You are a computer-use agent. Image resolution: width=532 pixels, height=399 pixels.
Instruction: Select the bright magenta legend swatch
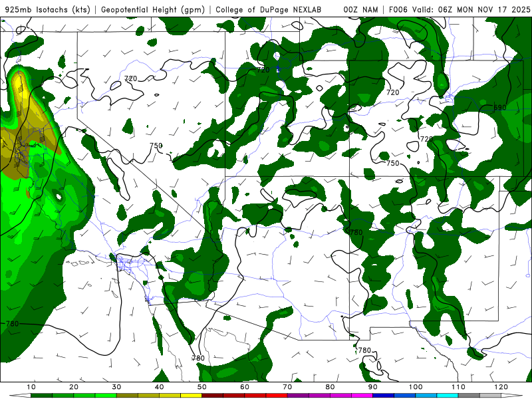pos(362,396)
